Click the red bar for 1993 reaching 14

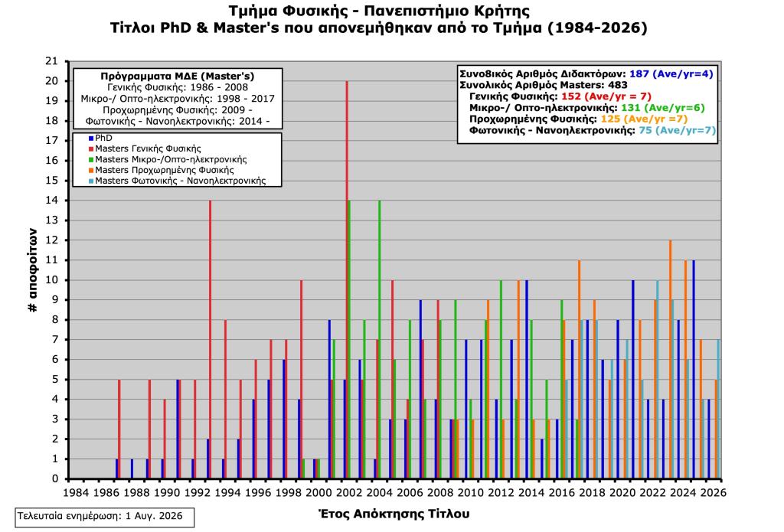210,340
